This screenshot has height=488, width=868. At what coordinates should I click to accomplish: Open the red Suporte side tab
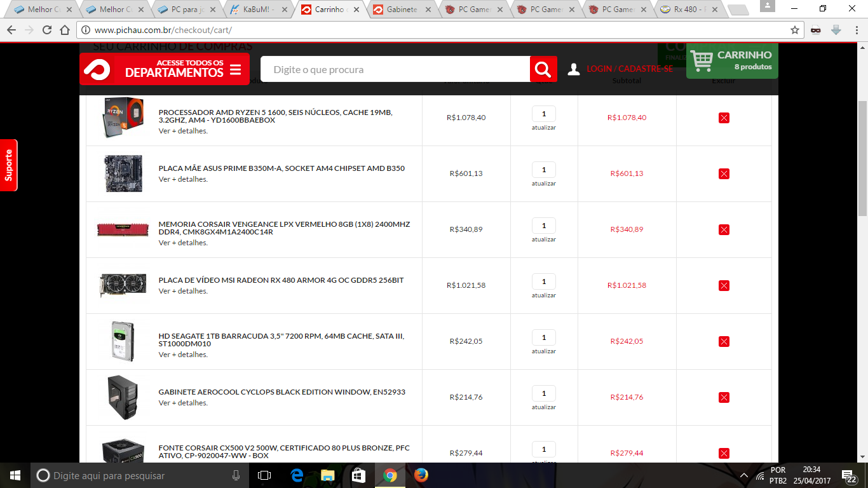tap(8, 165)
